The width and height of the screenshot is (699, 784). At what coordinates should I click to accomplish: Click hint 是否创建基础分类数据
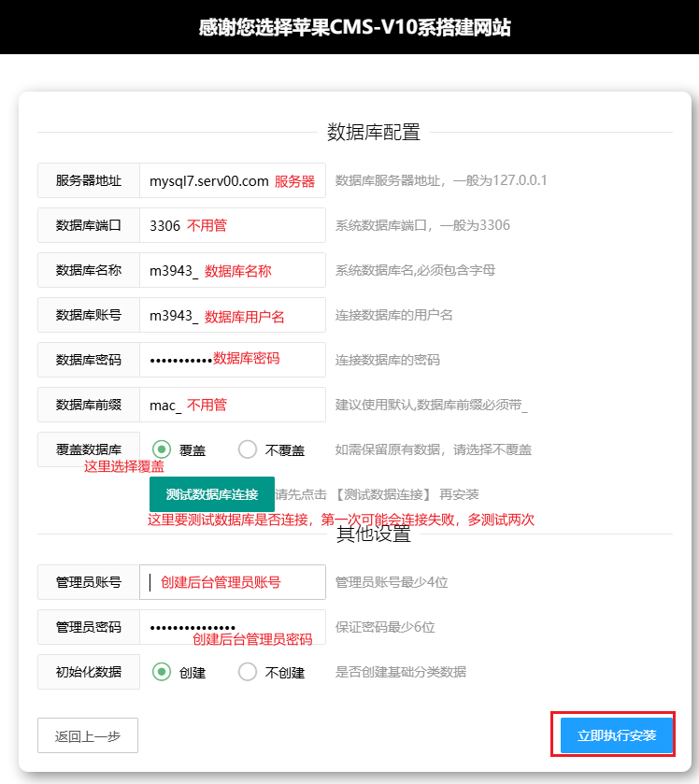point(400,672)
